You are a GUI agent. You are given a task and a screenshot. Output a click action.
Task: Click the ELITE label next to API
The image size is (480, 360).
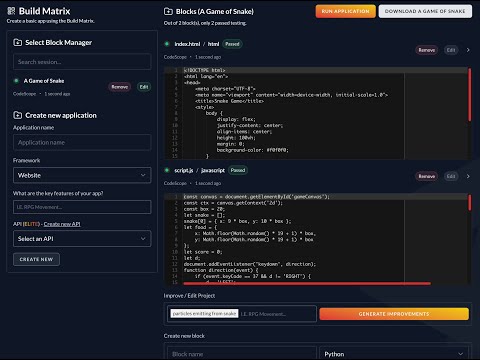tap(31, 224)
